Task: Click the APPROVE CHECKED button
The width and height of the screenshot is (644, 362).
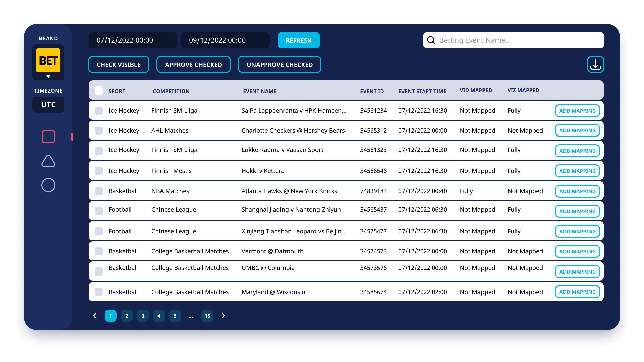Action: 193,65
